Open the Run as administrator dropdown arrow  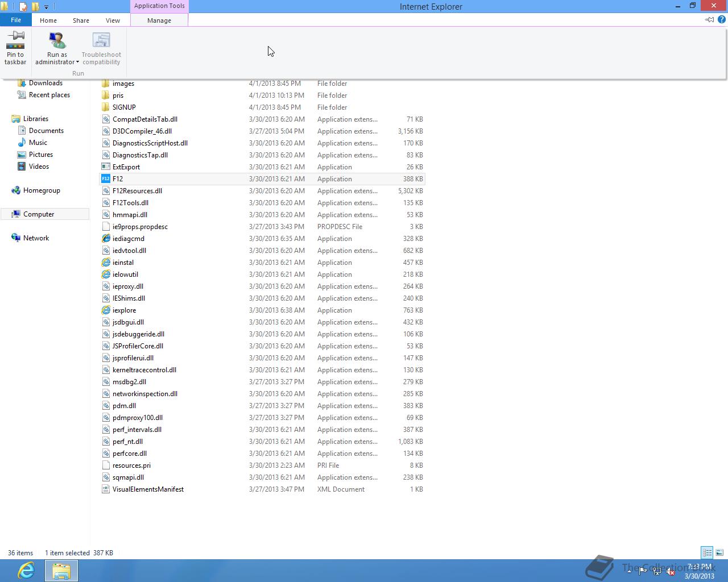coord(77,63)
